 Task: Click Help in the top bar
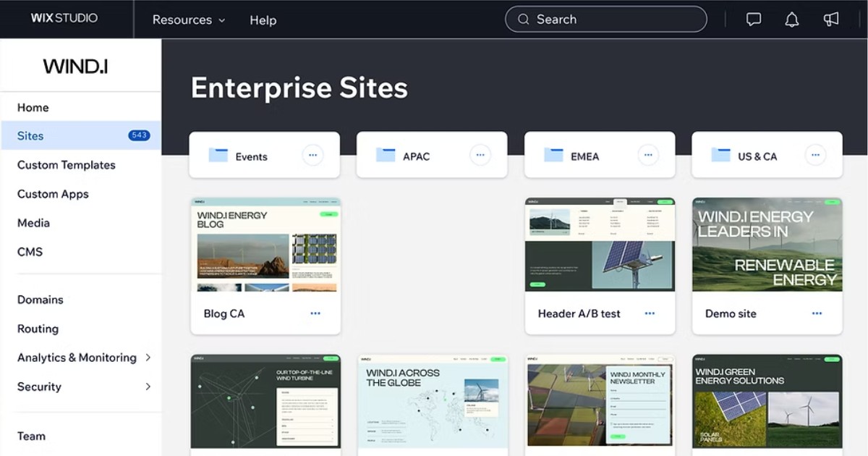click(263, 20)
